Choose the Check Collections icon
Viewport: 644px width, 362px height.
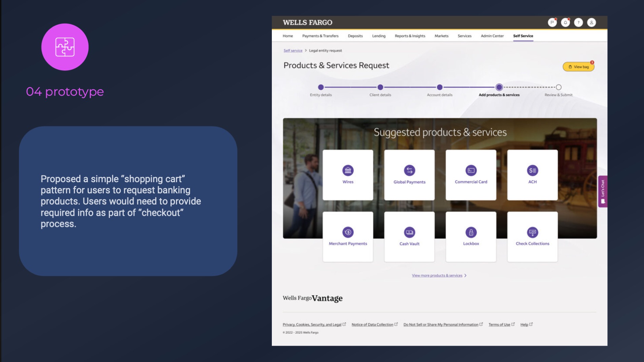click(532, 232)
